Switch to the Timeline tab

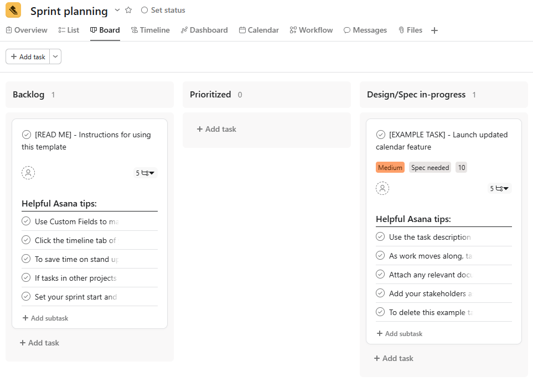(x=150, y=30)
